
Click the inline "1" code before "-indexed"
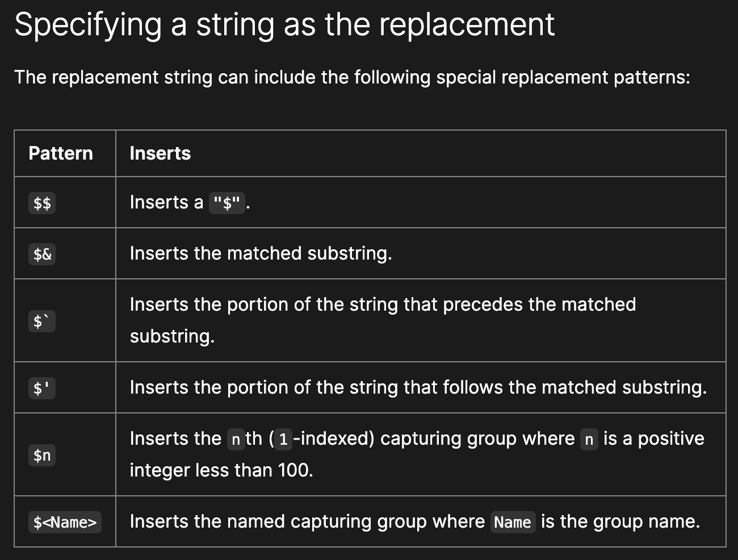(284, 440)
